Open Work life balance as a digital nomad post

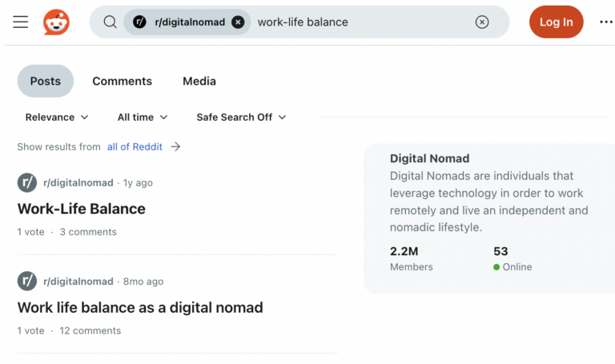tap(140, 307)
